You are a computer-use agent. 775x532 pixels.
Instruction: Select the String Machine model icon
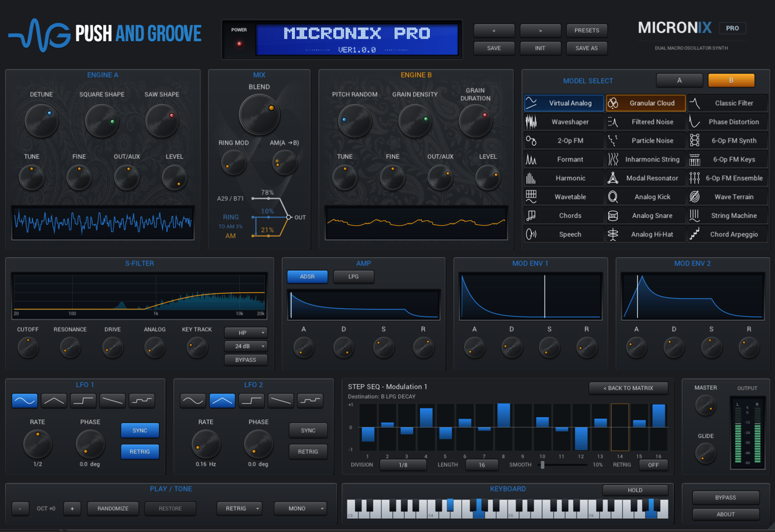click(695, 216)
